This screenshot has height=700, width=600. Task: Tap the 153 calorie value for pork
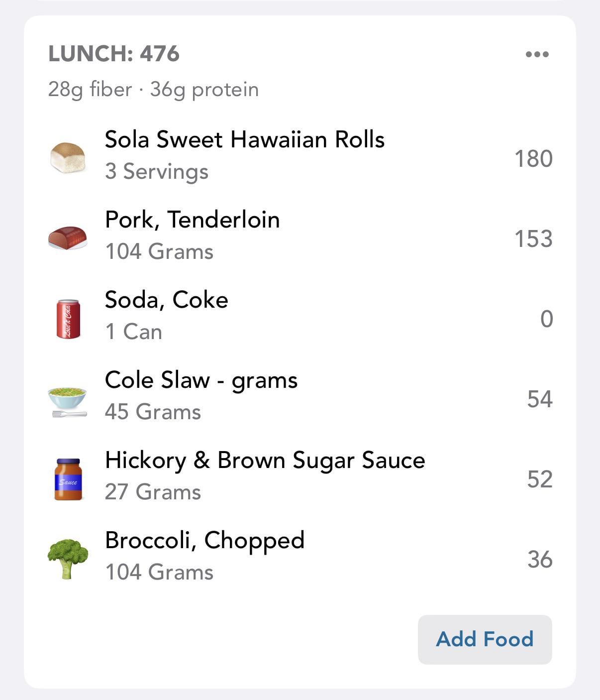[x=533, y=239]
